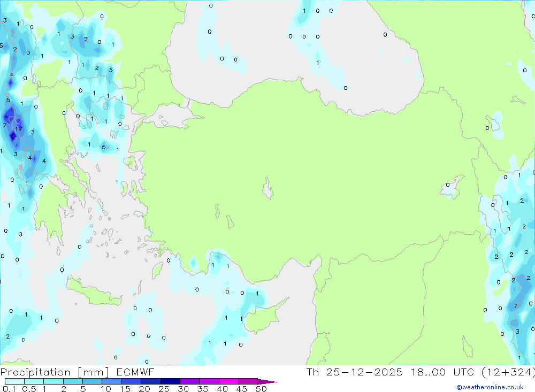Click the '0.1' legend scale label
The width and height of the screenshot is (535, 392).
(x=9, y=389)
